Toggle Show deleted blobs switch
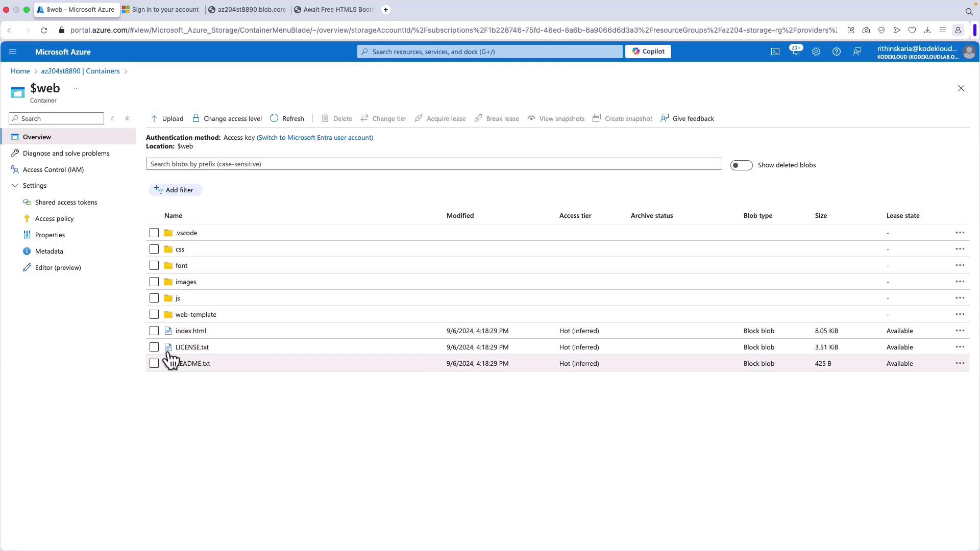This screenshot has width=980, height=551. [x=741, y=165]
